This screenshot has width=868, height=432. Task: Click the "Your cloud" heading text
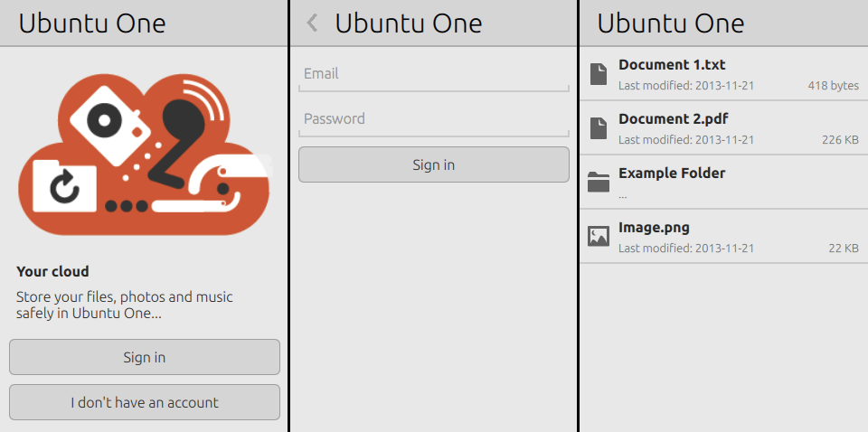[52, 272]
